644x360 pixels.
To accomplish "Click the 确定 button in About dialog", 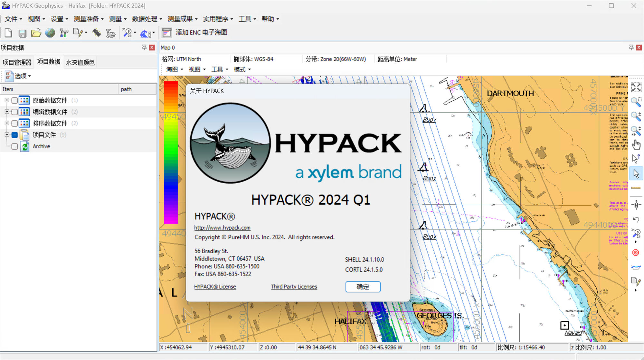I will click(x=363, y=287).
